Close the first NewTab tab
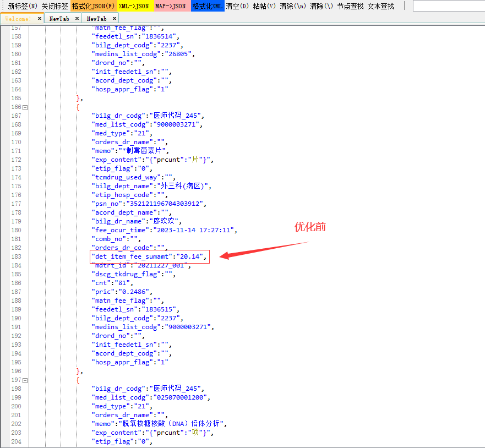 (77, 19)
